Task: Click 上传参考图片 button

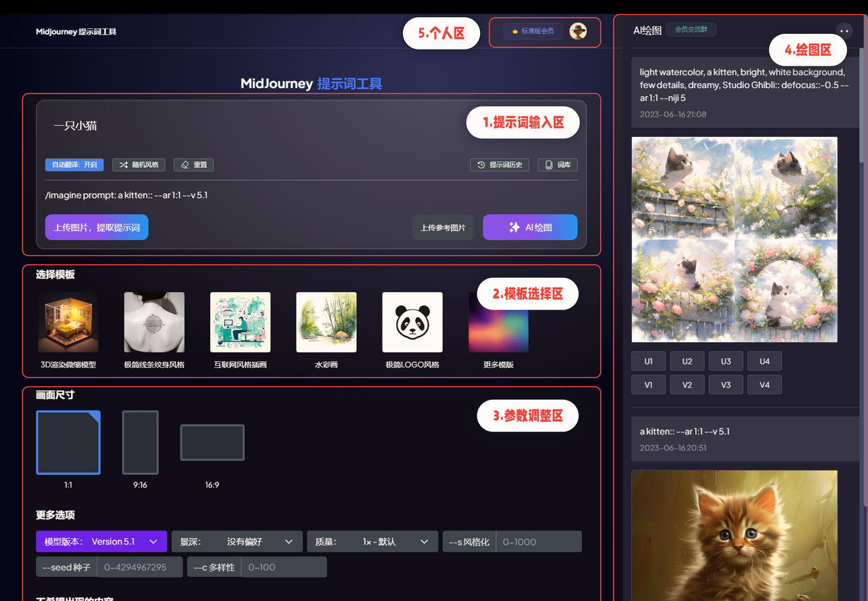Action: 443,228
